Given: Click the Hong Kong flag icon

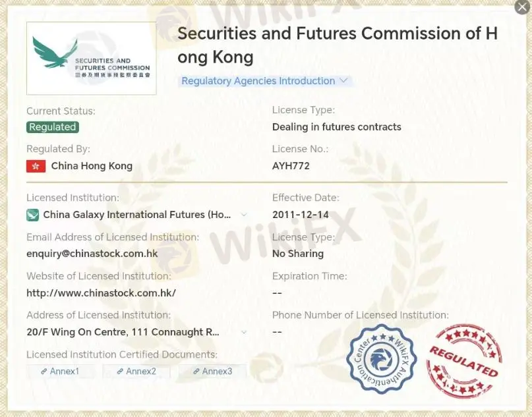Looking at the screenshot, I should coord(36,166).
